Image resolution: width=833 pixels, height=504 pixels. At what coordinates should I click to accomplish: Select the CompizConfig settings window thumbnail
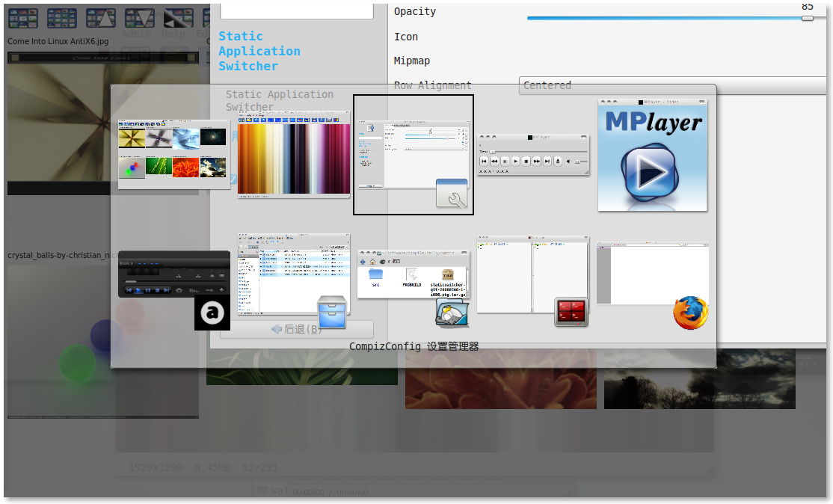pyautogui.click(x=414, y=155)
